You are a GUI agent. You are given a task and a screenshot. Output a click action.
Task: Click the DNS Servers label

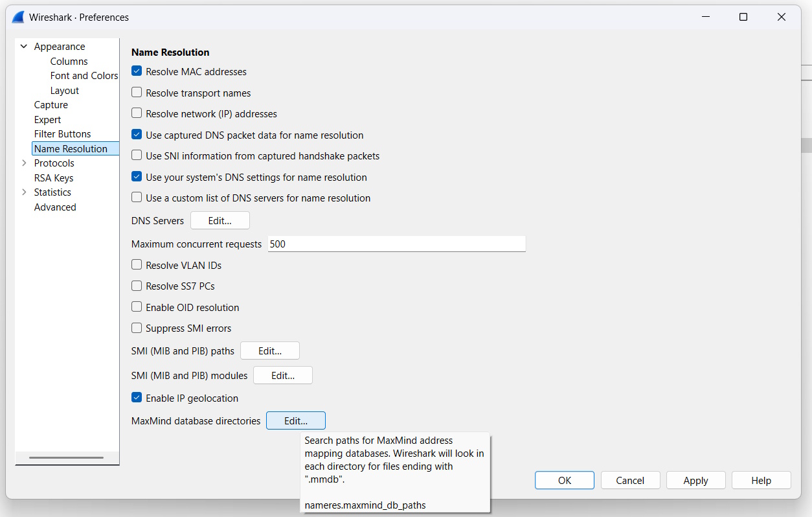(x=157, y=221)
